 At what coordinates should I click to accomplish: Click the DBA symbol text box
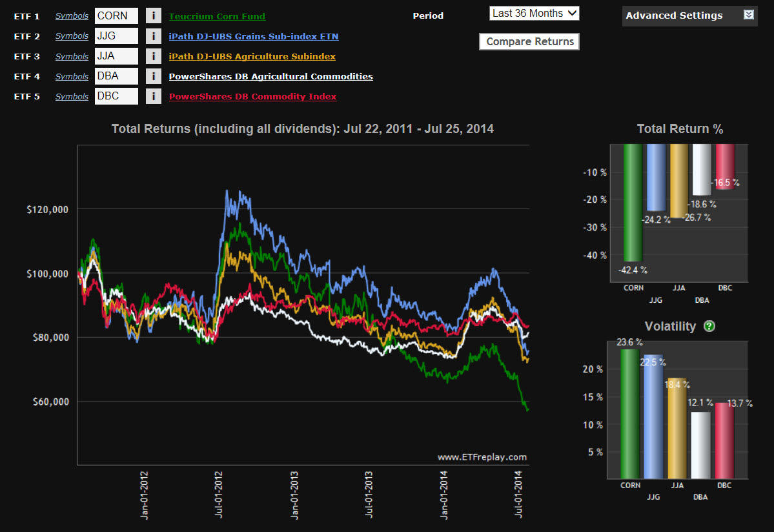pos(116,77)
